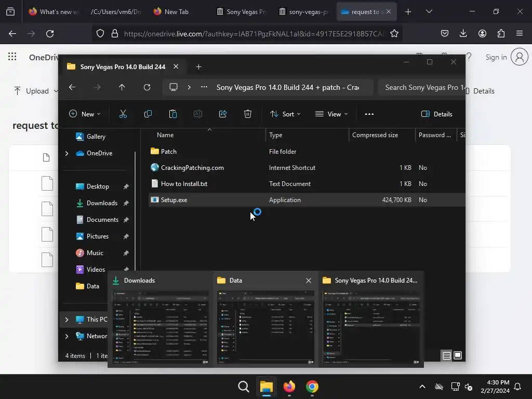Image resolution: width=532 pixels, height=399 pixels.
Task: Click the Windows taskbar Search icon
Action: pyautogui.click(x=243, y=387)
